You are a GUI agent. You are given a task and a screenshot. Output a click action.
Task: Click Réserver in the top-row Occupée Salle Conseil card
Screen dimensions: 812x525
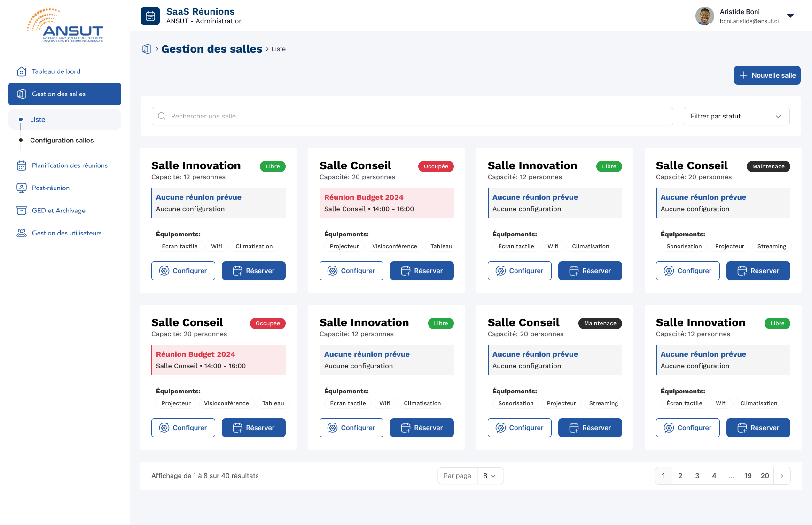[x=422, y=271]
